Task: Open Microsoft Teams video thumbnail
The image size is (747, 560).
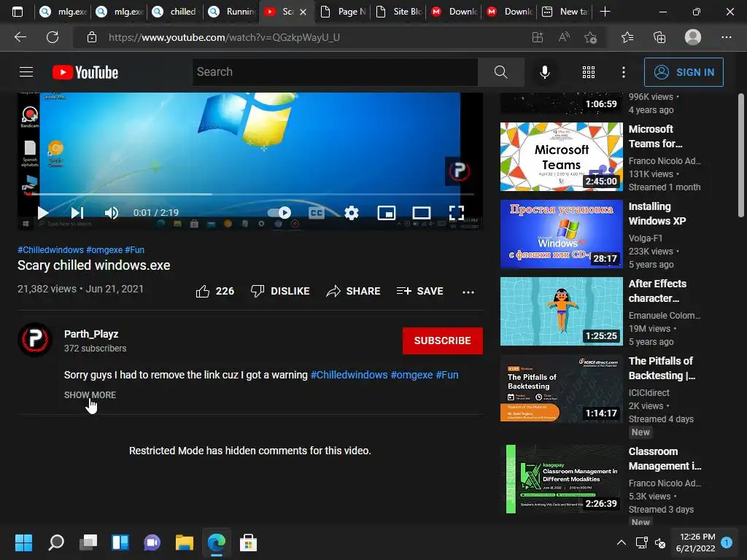Action: [561, 157]
